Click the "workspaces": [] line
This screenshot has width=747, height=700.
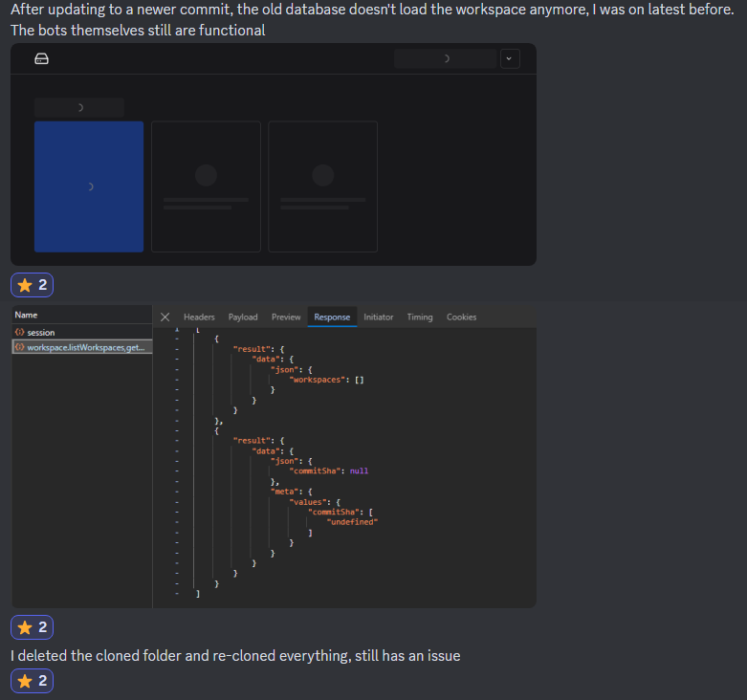coord(327,380)
